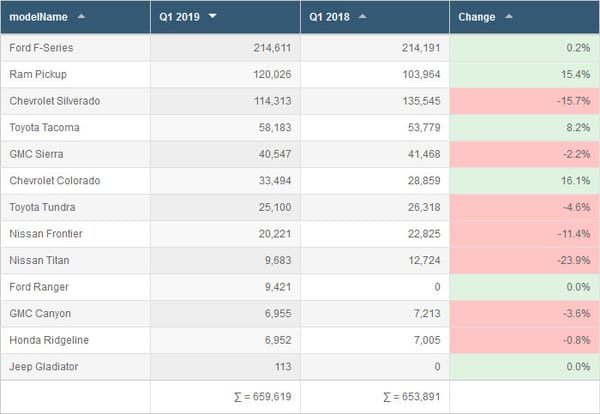This screenshot has width=600, height=414.
Task: Click the 9,683 Q1 2019 value
Action: (278, 261)
